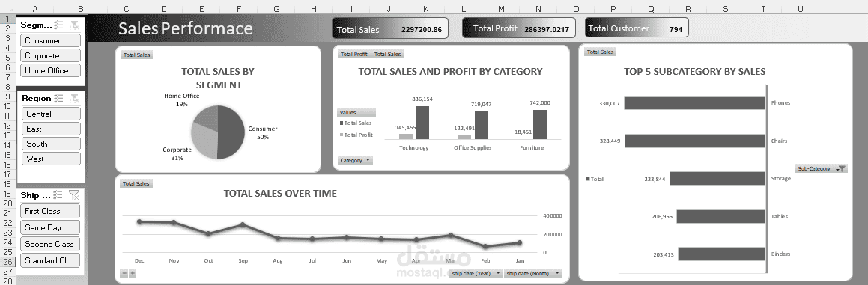Select column header U
The width and height of the screenshot is (868, 285).
pos(801,9)
